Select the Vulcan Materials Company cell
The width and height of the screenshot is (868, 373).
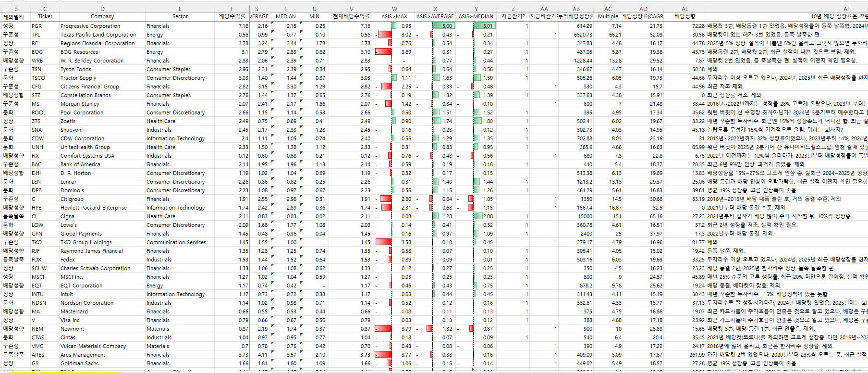102,346
